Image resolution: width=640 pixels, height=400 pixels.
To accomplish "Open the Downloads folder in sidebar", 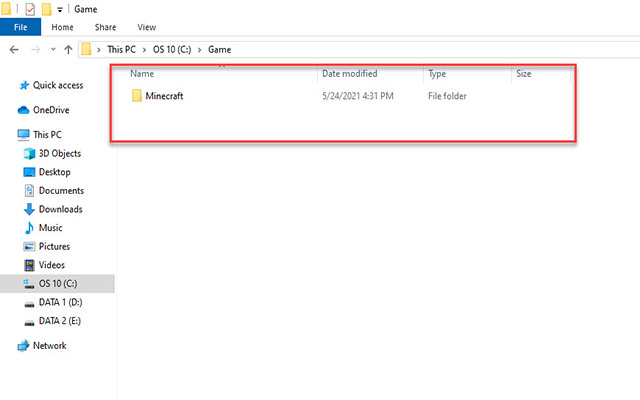I will pyautogui.click(x=60, y=209).
